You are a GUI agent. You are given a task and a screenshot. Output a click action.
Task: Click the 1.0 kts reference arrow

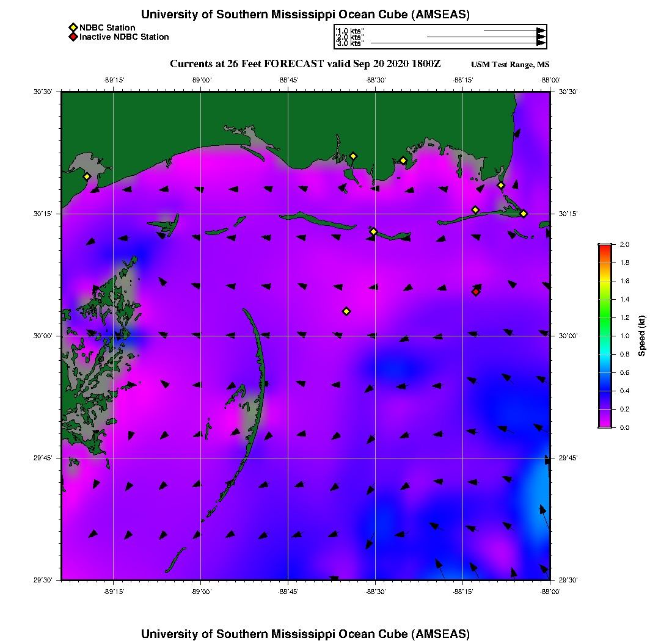pyautogui.click(x=515, y=31)
